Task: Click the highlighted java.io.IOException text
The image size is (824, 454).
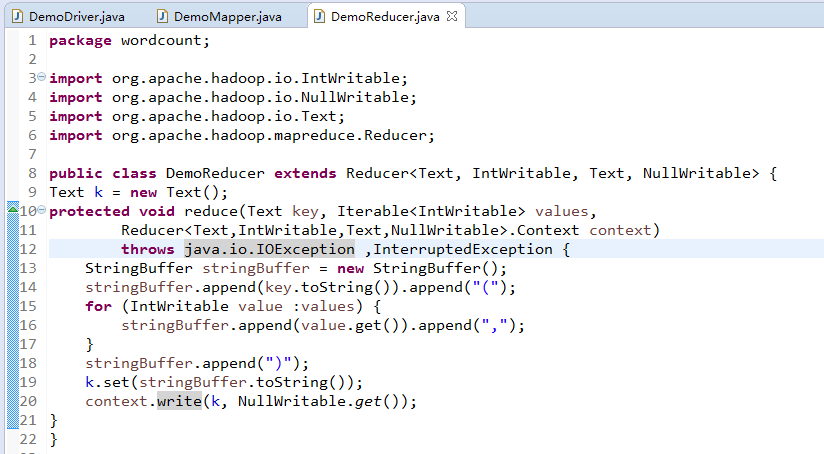Action: [270, 249]
